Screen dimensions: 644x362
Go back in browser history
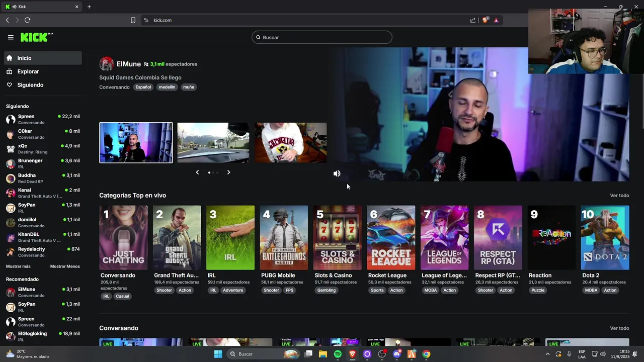[8, 20]
